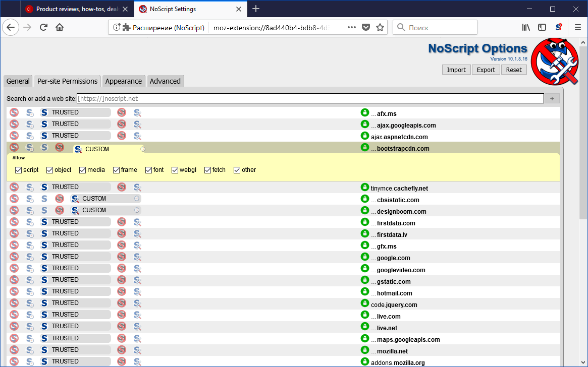The width and height of the screenshot is (588, 367).
Task: Switch to the General tab
Action: (18, 81)
